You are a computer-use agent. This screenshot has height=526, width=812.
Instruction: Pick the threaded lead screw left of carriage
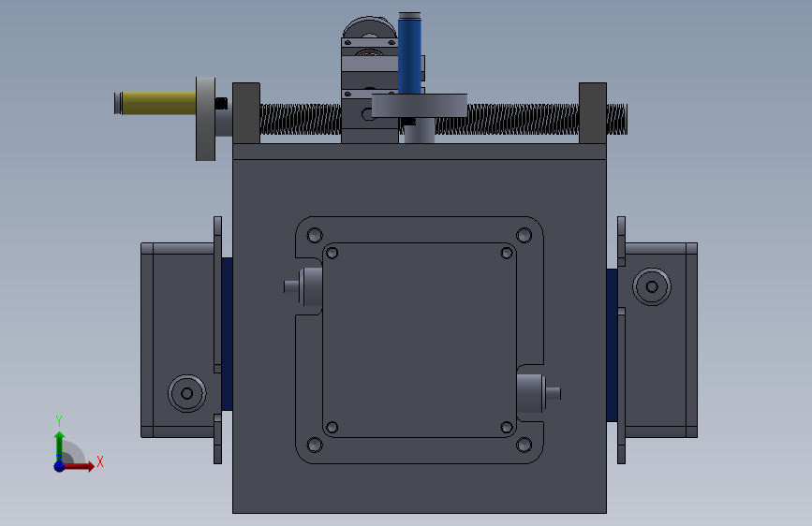301,120
